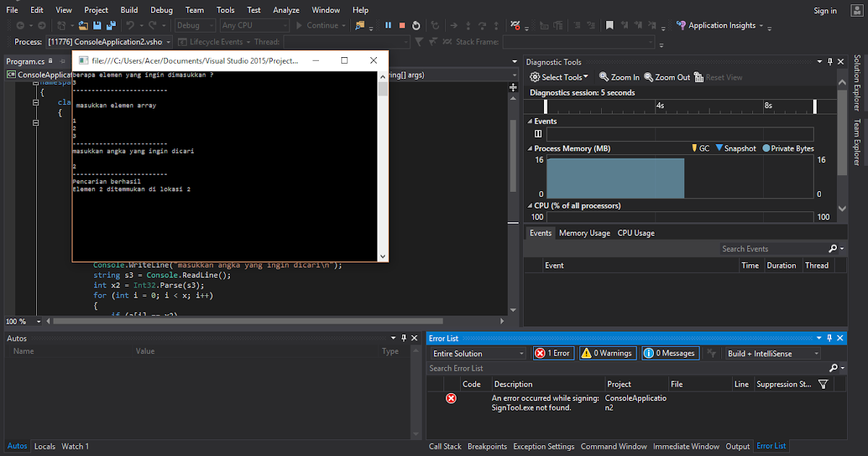Image resolution: width=868 pixels, height=456 pixels.
Task: Click the Open File folder icon
Action: click(84, 25)
